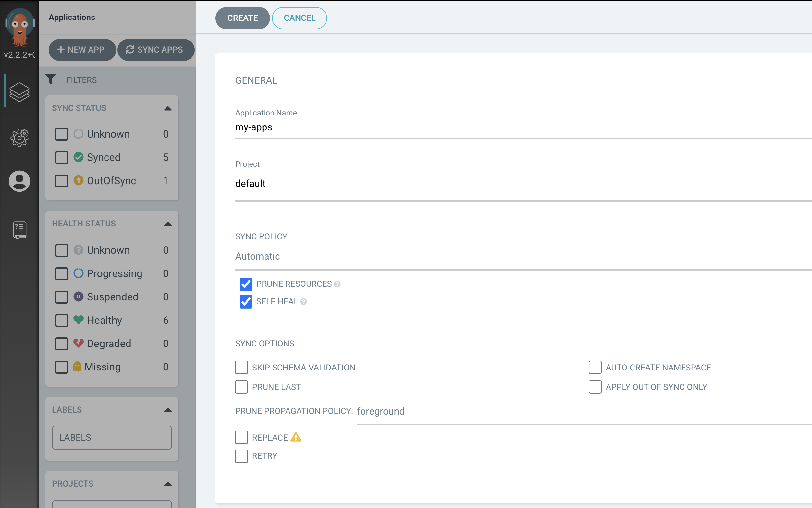Enable SKIP SCHEMA VALIDATION

tap(241, 367)
